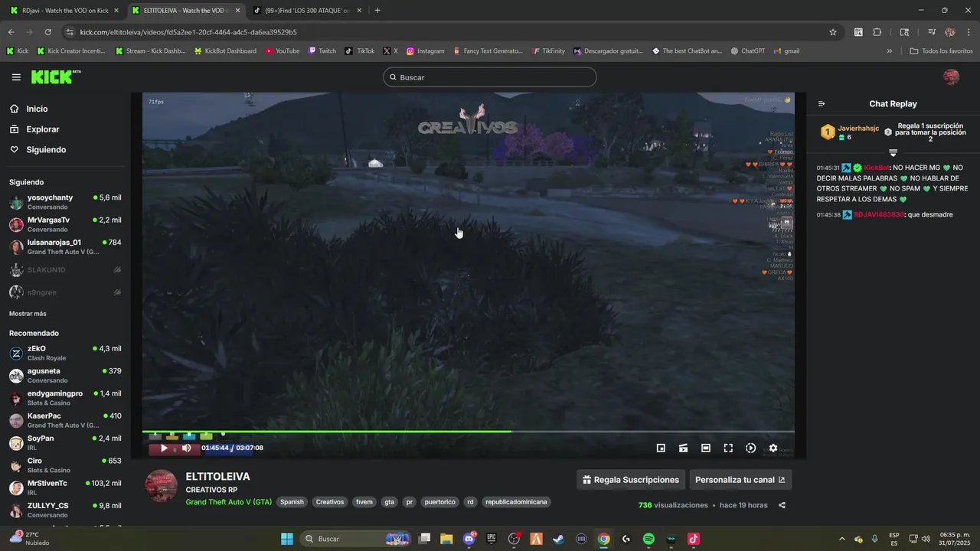Viewport: 980px width, 551px height.
Task: Open MrVargasTv channel in sidebar
Action: [65, 224]
